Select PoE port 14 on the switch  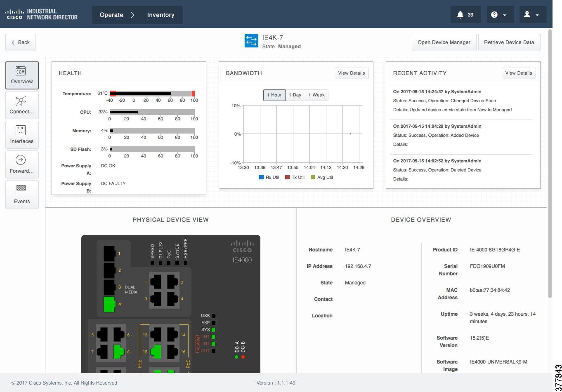coord(173,335)
